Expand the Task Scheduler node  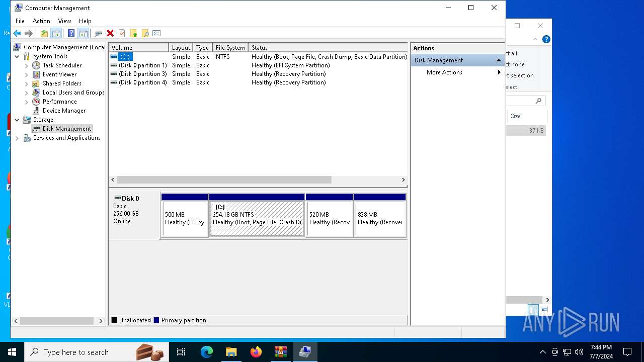(x=27, y=65)
